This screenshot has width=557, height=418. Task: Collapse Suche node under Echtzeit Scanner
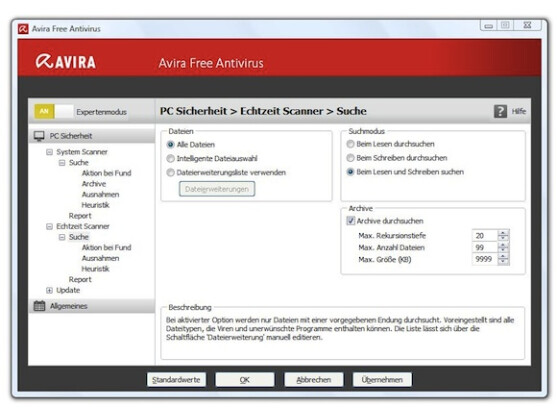coord(62,237)
